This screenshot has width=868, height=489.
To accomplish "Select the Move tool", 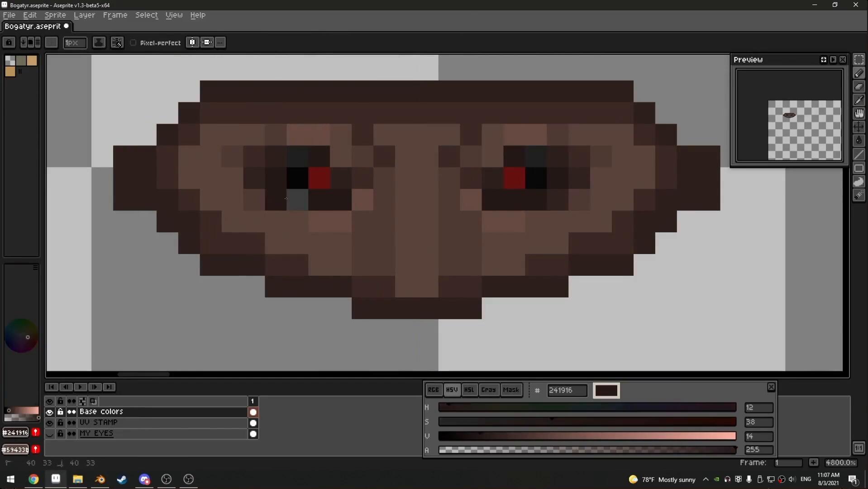I will 858,127.
